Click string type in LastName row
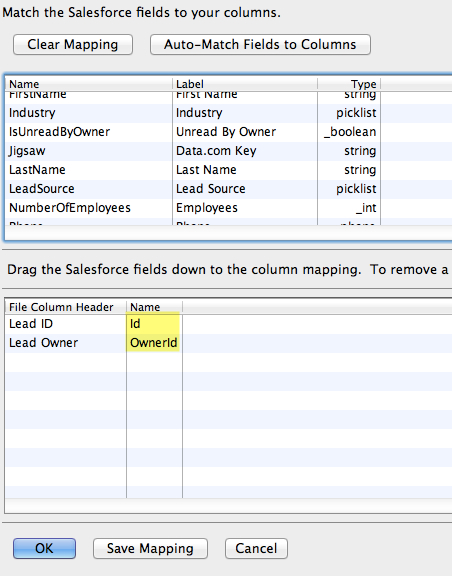 360,170
